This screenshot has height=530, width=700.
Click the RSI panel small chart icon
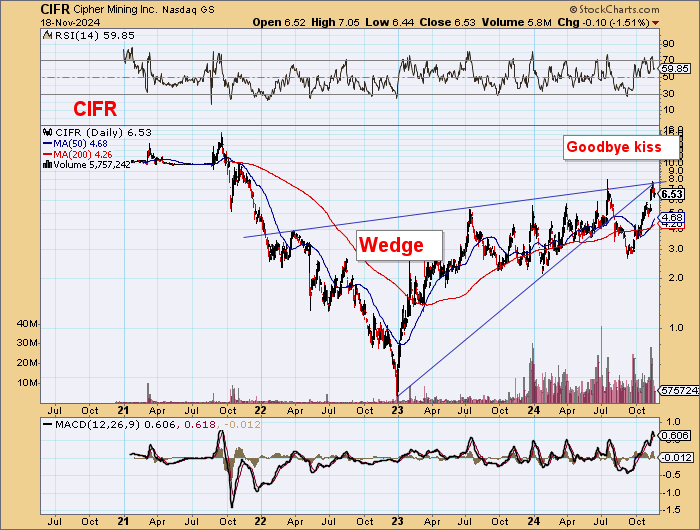(47, 35)
